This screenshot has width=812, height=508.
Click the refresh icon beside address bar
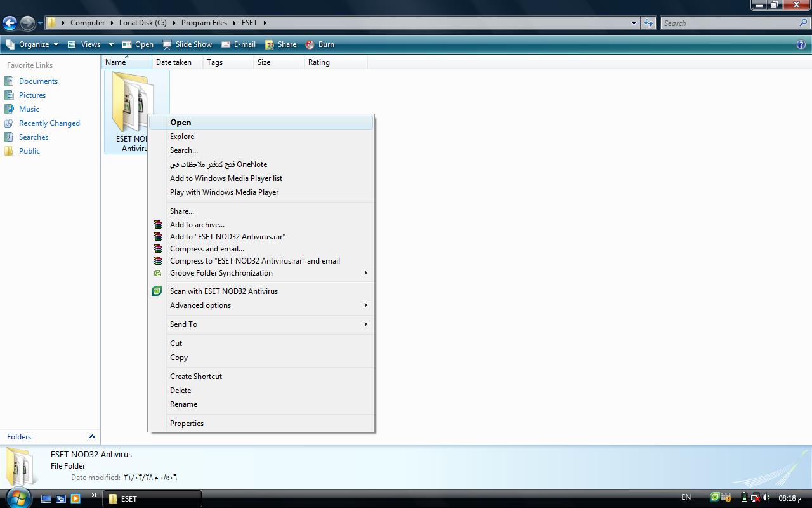648,23
